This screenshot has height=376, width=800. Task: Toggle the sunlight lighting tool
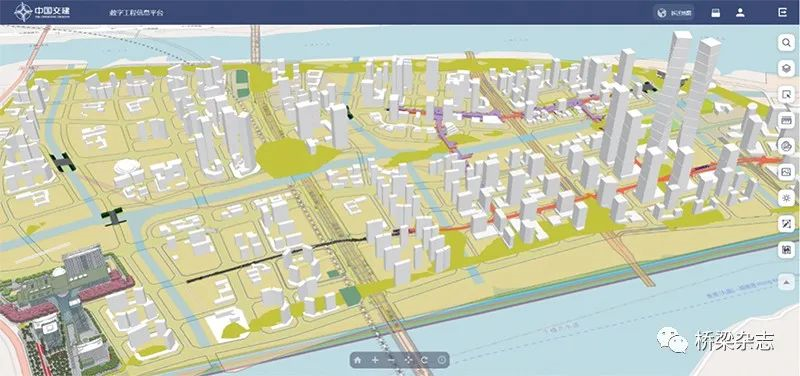(x=786, y=198)
